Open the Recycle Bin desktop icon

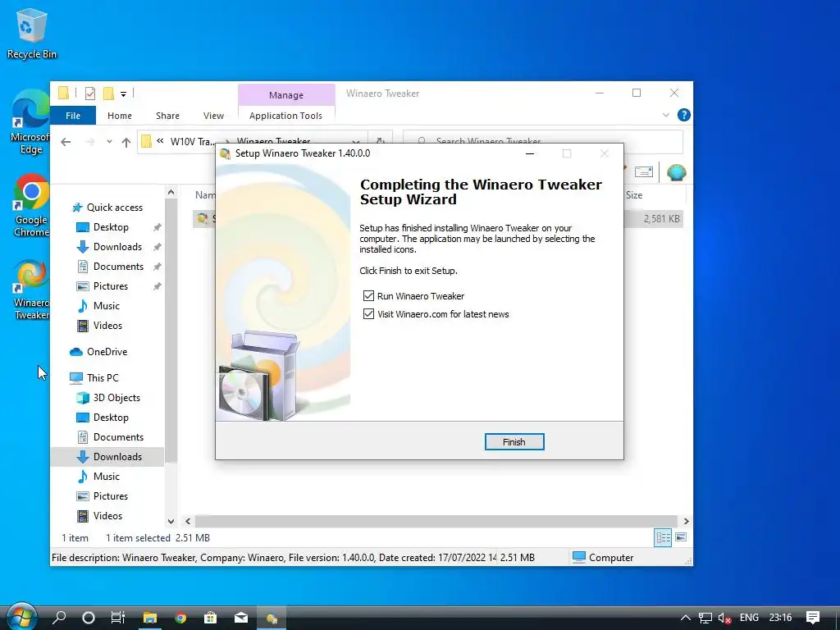pos(32,34)
